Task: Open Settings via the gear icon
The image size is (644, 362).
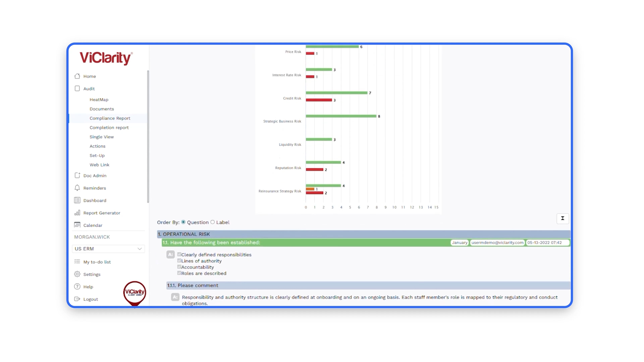Action: (x=77, y=274)
